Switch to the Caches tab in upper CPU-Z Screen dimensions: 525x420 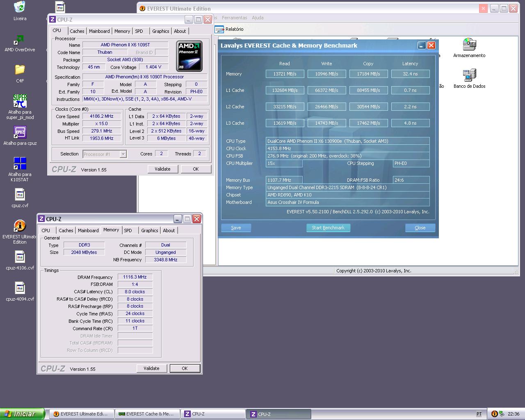[77, 31]
